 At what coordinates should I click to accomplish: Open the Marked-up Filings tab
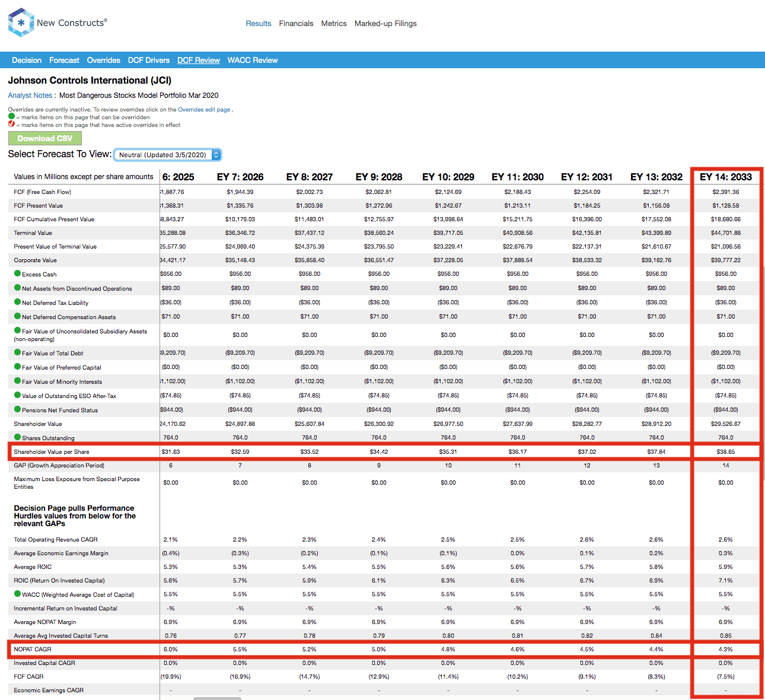(x=385, y=24)
